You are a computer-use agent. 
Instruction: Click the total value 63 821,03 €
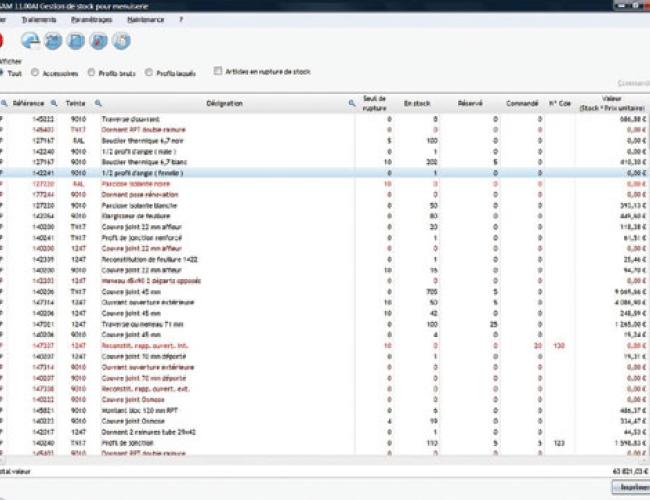(x=630, y=471)
